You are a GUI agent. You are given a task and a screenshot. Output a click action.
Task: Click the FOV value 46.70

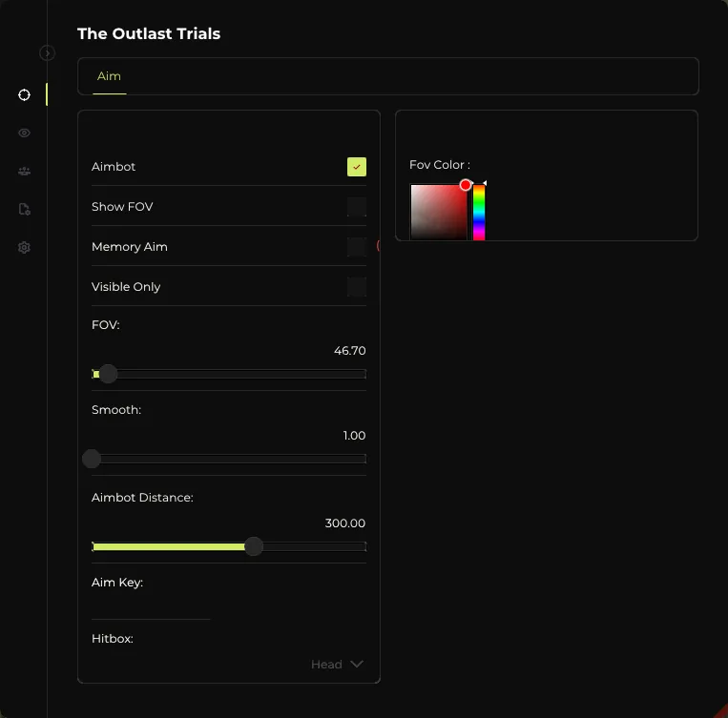[x=349, y=351]
